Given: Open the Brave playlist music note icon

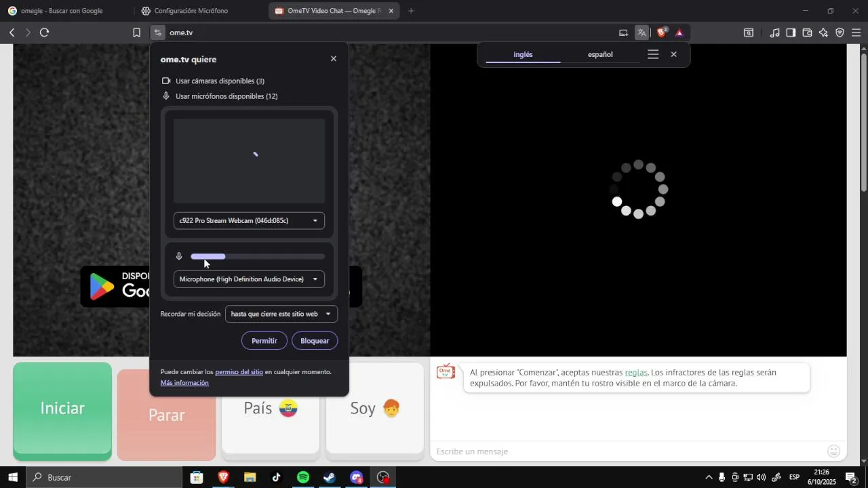Looking at the screenshot, I should [774, 33].
